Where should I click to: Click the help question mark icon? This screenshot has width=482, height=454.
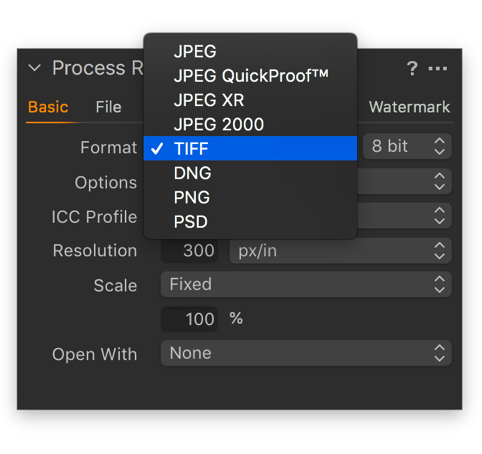click(x=412, y=68)
